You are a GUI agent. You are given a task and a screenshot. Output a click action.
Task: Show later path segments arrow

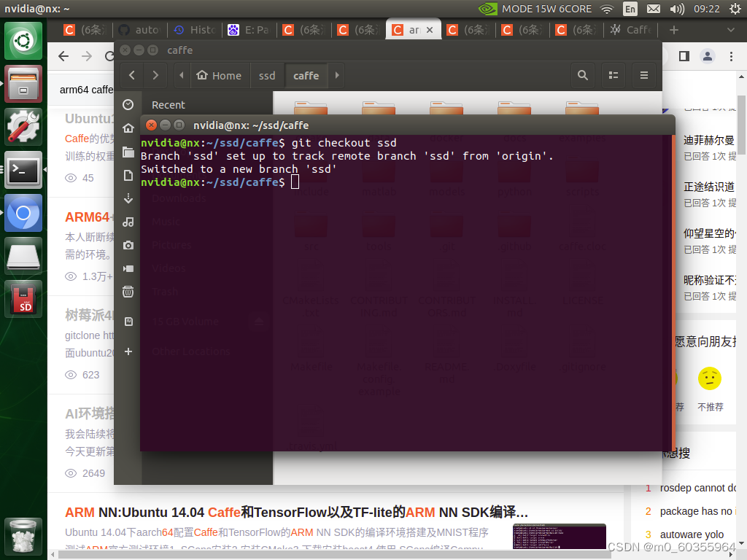point(337,75)
